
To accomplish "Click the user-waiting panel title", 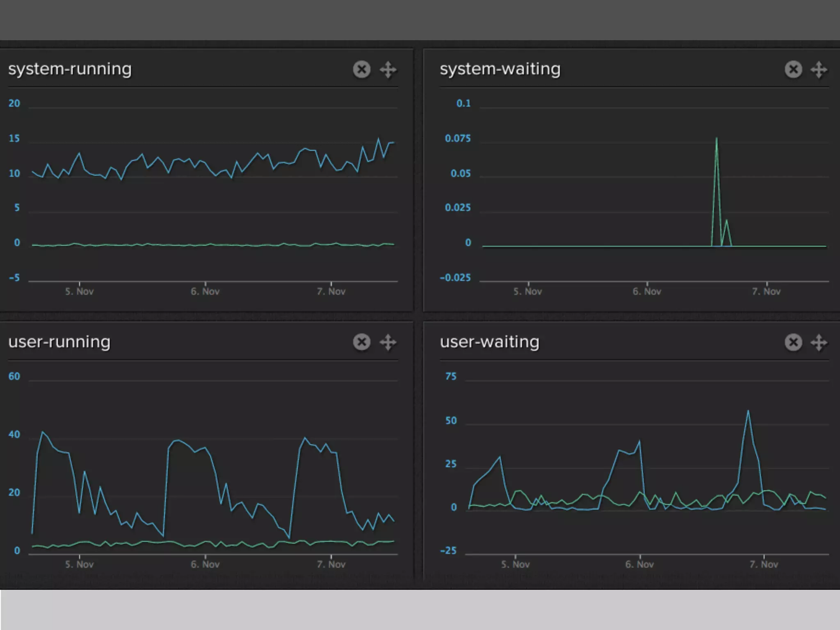I will pyautogui.click(x=489, y=342).
